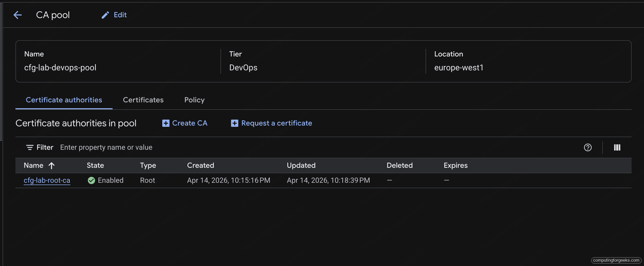Click the plus icon beside Create CA
644x266 pixels.
point(166,123)
